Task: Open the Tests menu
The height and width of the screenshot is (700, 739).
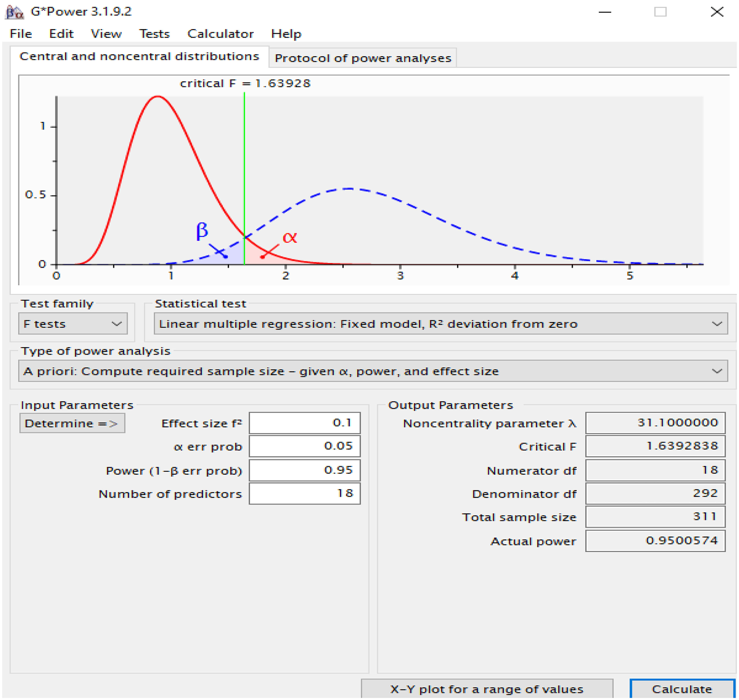Action: 154,34
